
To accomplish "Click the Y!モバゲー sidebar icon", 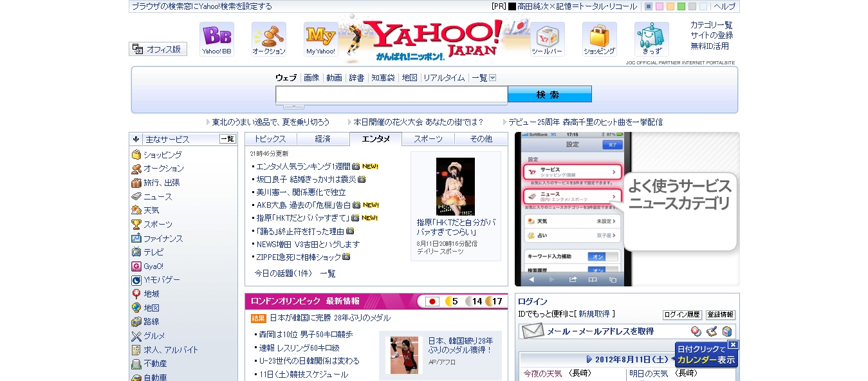I will click(x=136, y=280).
